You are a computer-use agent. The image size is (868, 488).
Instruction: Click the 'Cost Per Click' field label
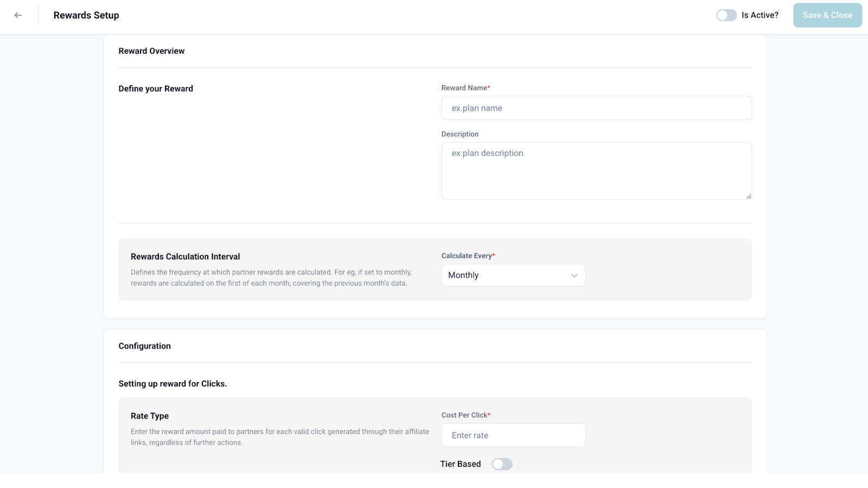tap(464, 415)
